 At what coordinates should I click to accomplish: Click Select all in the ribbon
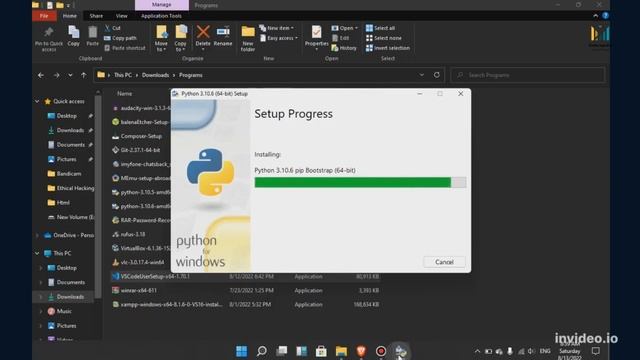pos(380,28)
